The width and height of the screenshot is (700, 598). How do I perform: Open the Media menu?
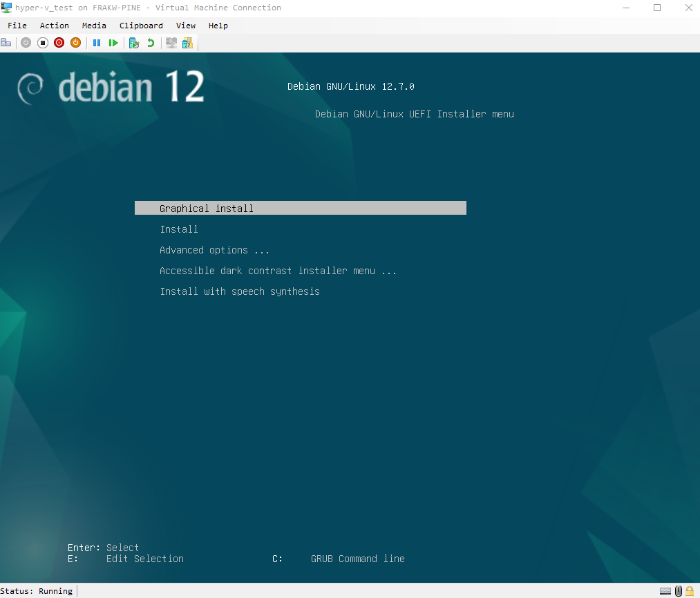click(94, 26)
